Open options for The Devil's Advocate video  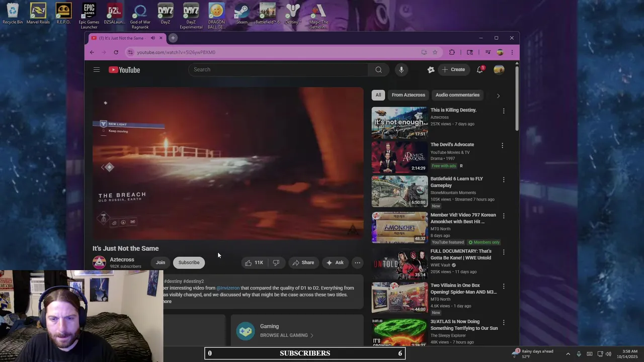pos(502,145)
